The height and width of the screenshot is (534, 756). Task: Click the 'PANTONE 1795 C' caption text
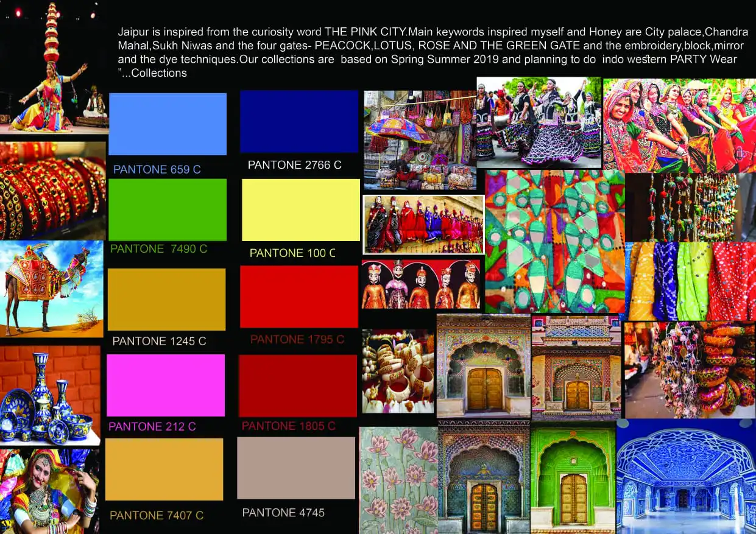pos(297,339)
